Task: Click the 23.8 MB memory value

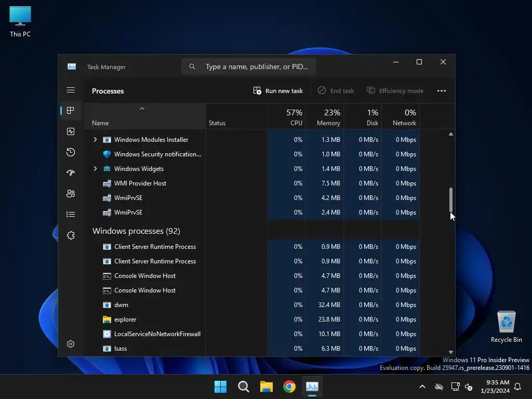Action: point(329,320)
